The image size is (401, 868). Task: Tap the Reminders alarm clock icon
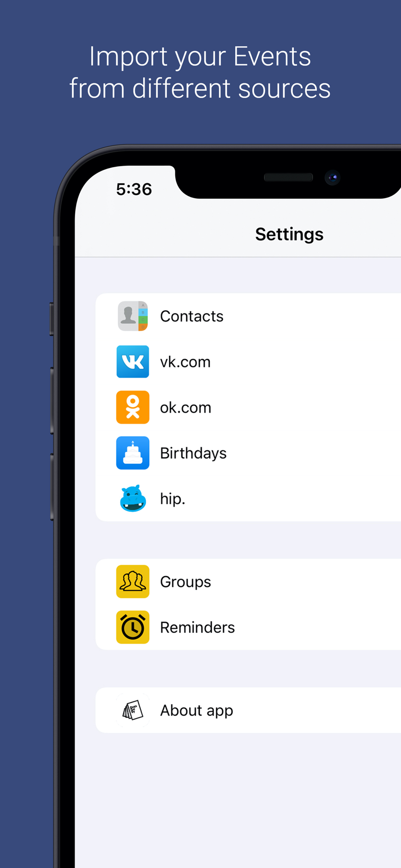(133, 627)
